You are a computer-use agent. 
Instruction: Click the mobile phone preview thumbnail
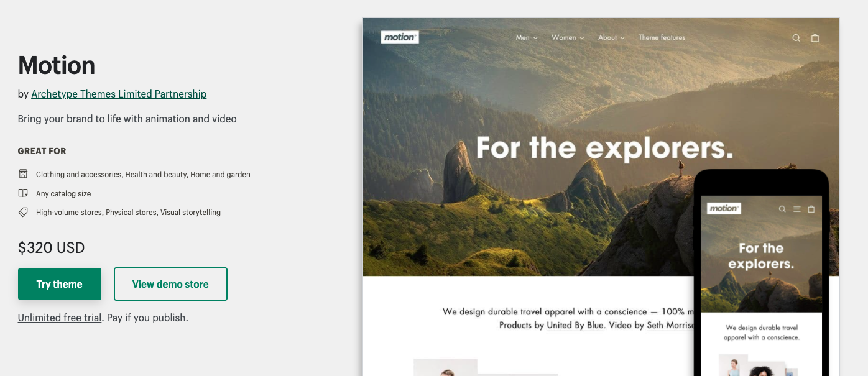(761, 272)
